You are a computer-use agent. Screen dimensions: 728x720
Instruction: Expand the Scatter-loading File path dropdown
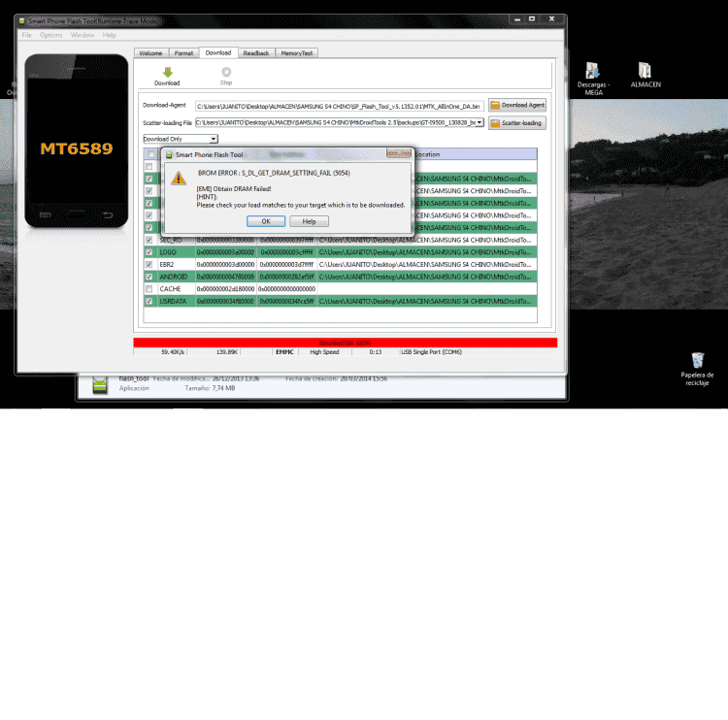pyautogui.click(x=480, y=122)
